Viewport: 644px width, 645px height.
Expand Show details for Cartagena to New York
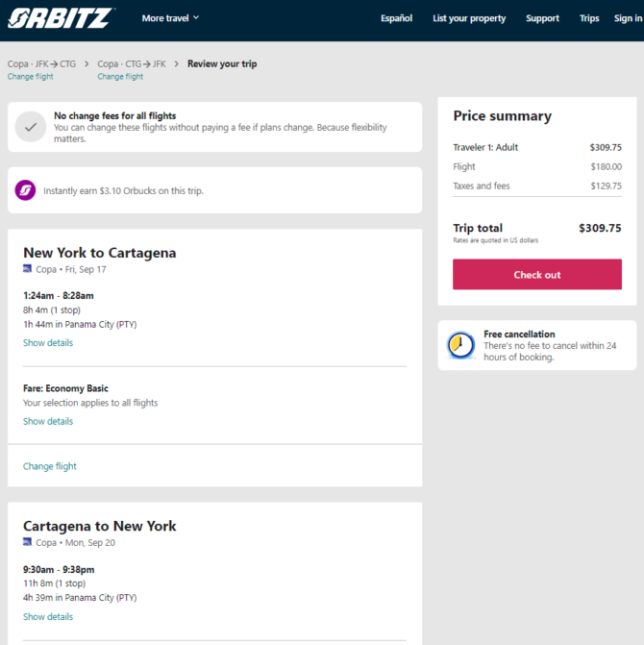pyautogui.click(x=48, y=617)
